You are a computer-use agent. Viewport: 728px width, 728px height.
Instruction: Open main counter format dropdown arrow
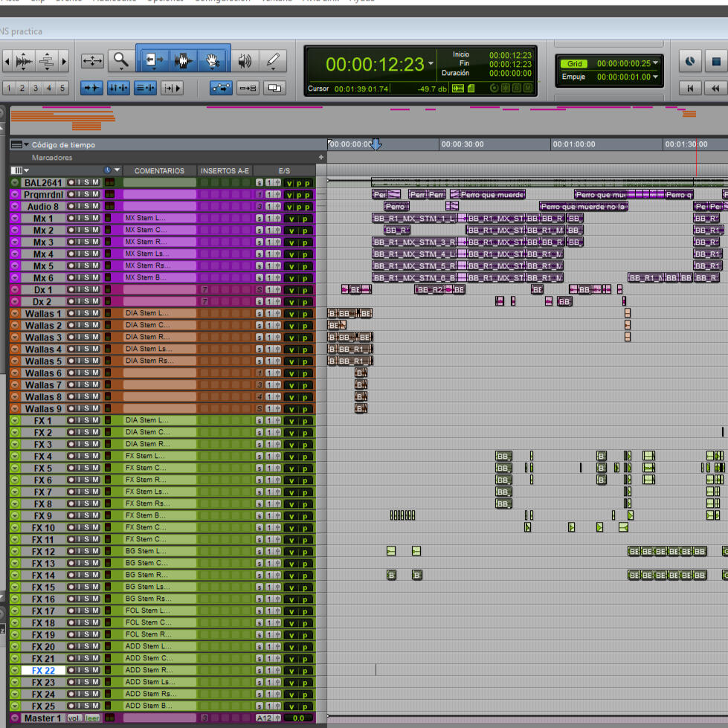(x=431, y=64)
